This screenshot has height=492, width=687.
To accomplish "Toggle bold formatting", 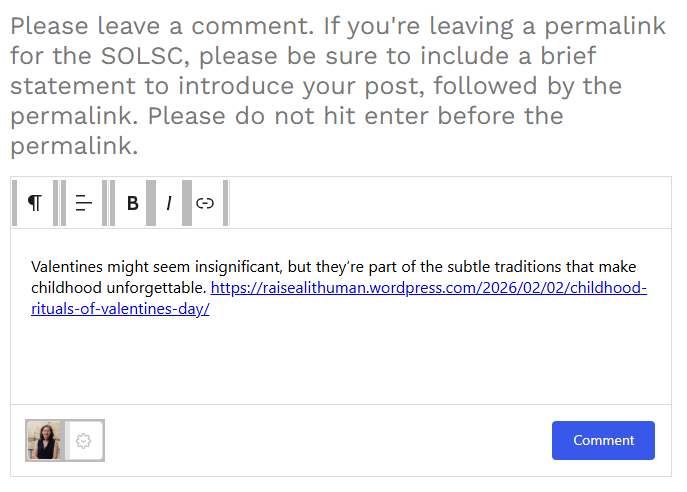I will click(132, 203).
